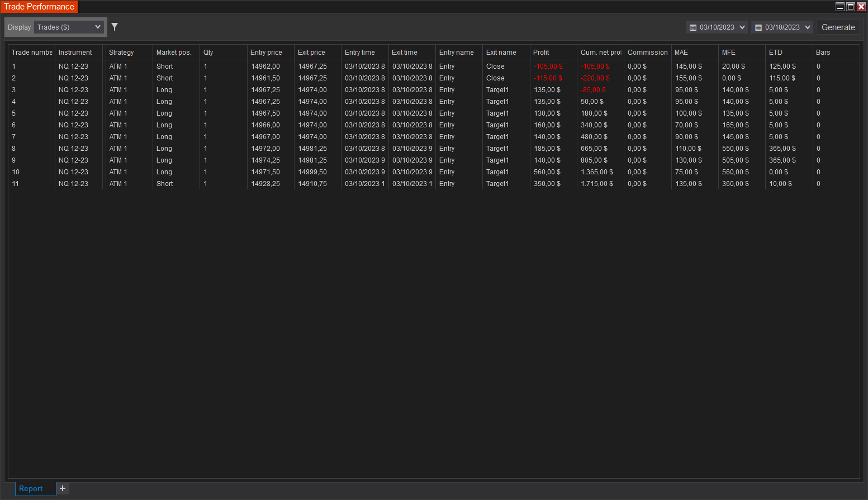Select the 1.715,00 $ cumulative profit cell
The width and height of the screenshot is (868, 500).
(597, 184)
